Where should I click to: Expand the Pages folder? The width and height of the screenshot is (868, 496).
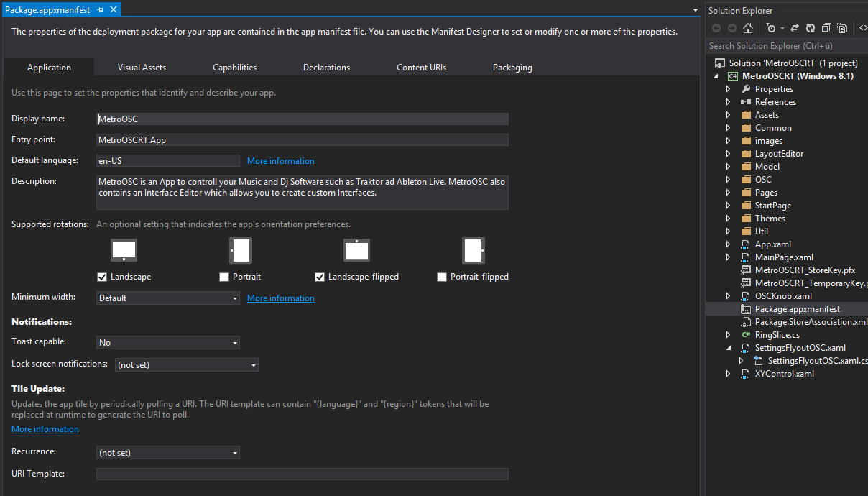(x=728, y=193)
